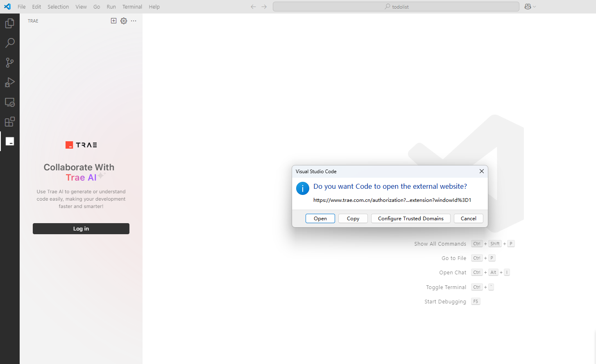Open the Run and Debug view

(10, 82)
